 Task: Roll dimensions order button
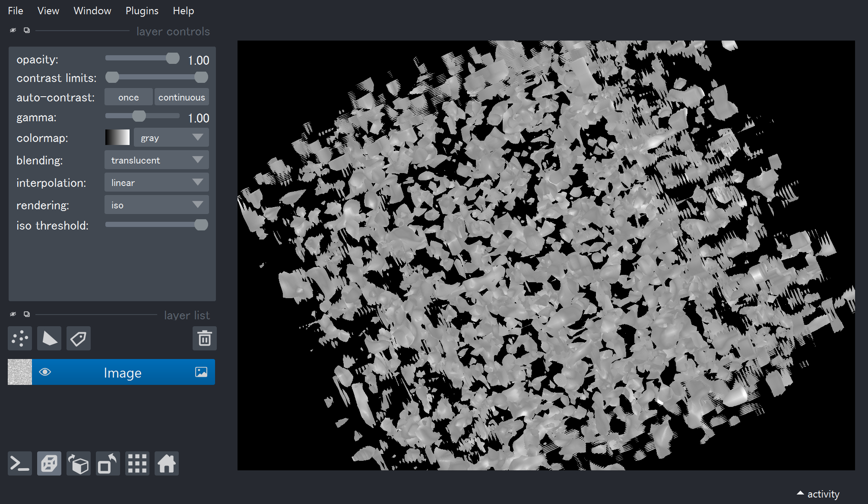point(79,464)
